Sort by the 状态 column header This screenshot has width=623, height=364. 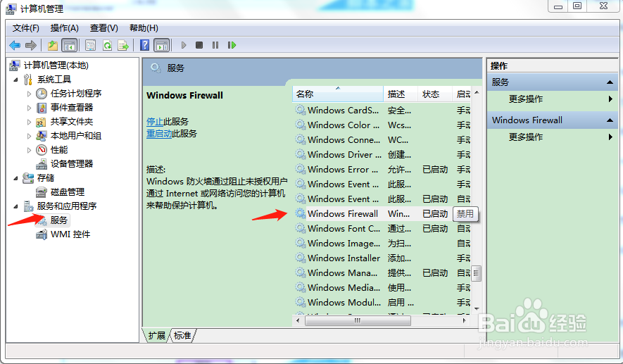click(435, 94)
